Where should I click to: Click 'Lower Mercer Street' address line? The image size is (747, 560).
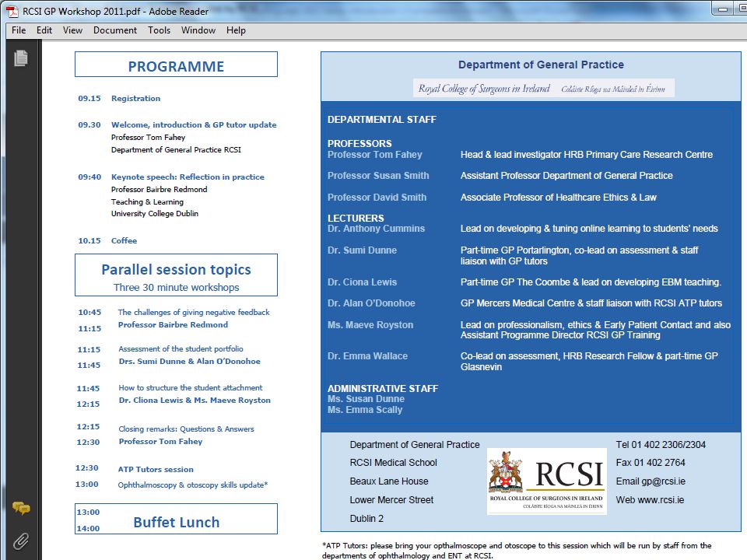(391, 499)
